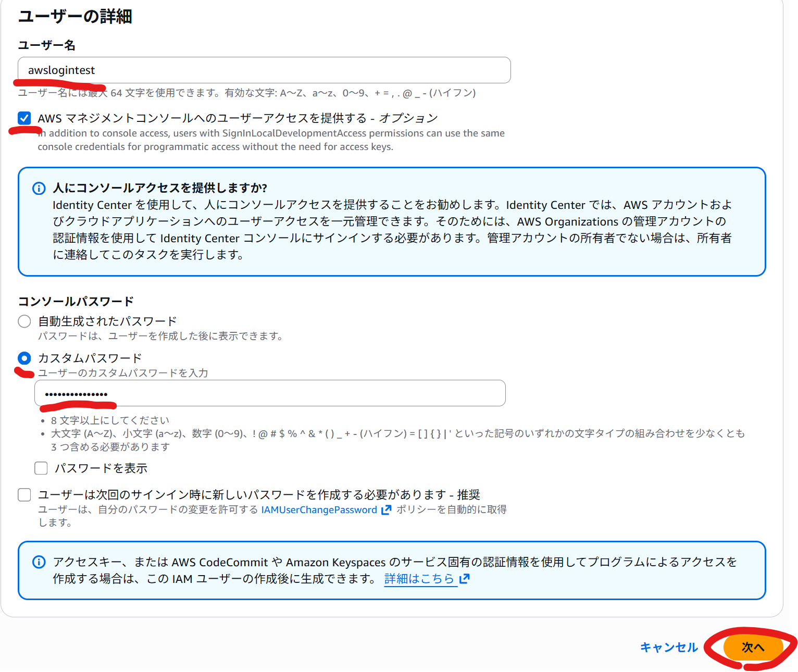Click the コンソールパスワード section label
Image resolution: width=798 pixels, height=672 pixels.
tap(76, 302)
